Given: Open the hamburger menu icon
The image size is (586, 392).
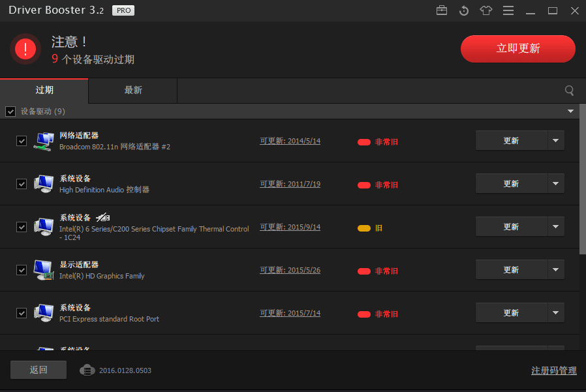Looking at the screenshot, I should (508, 10).
